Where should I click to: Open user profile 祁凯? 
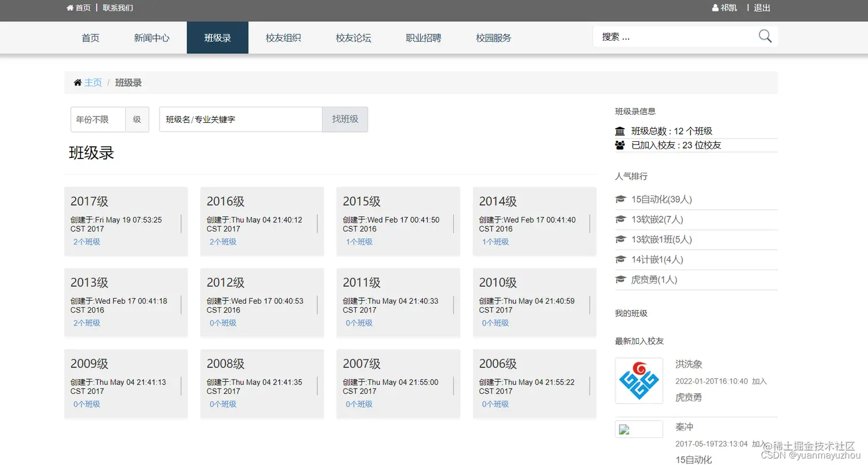pyautogui.click(x=724, y=8)
